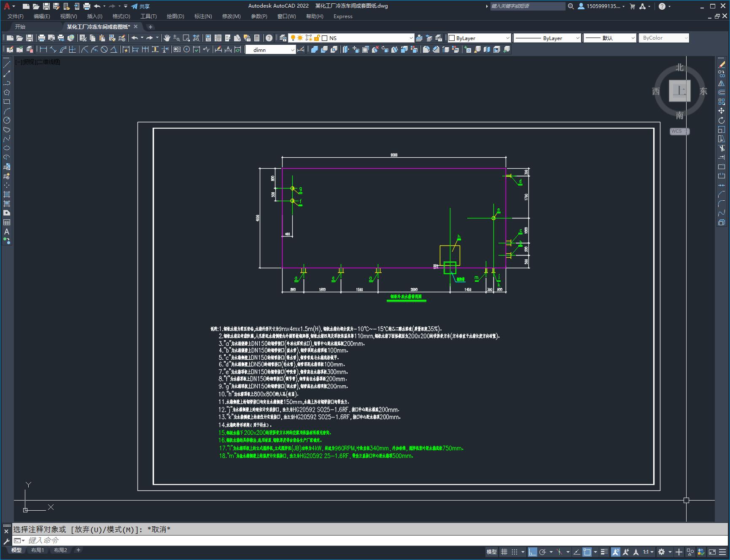The width and height of the screenshot is (730, 560).
Task: Select the Linear dimension tool
Action: [43, 49]
